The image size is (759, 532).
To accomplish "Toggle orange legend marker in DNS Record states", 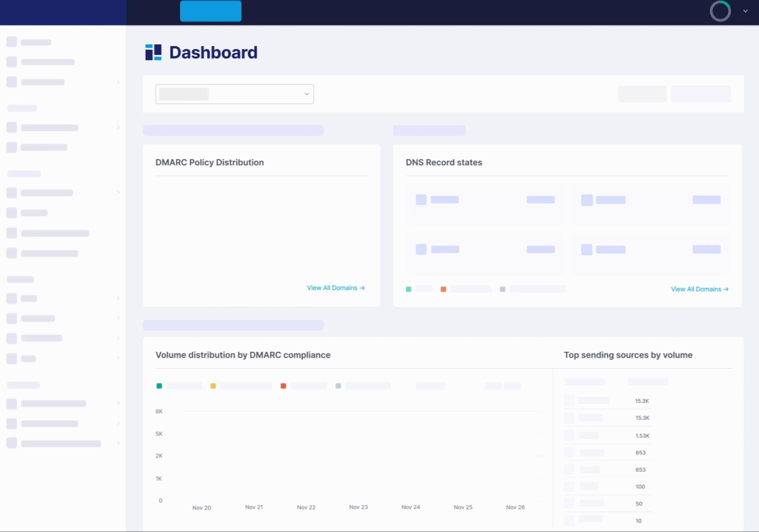I will point(443,289).
